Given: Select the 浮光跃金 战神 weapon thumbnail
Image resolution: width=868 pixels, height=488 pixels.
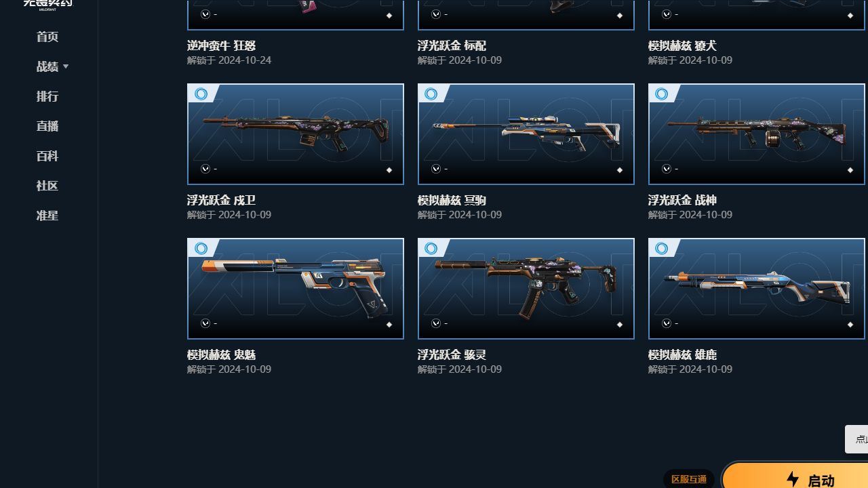Looking at the screenshot, I should (x=757, y=134).
